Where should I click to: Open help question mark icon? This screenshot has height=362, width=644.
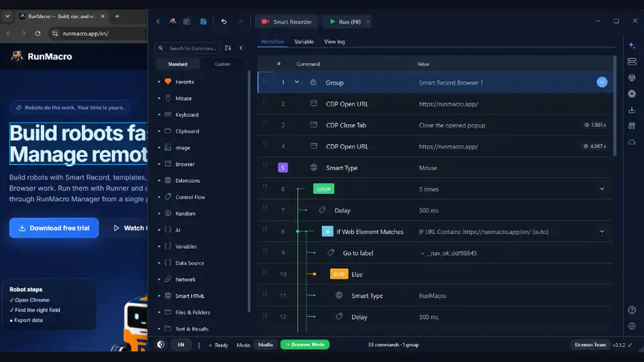tap(632, 310)
